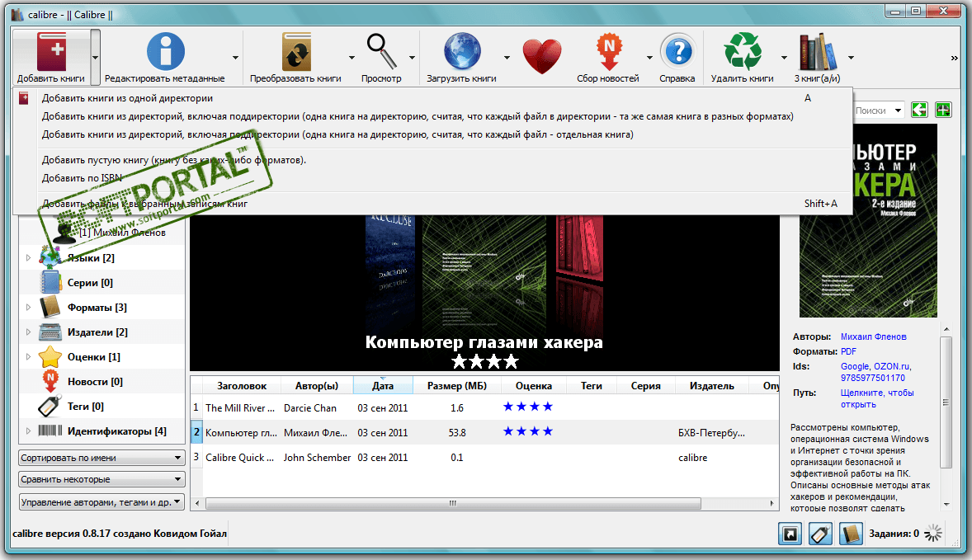Screen dimensions: 972x560
Task: Select the Оценки star icon
Action: click(50, 357)
